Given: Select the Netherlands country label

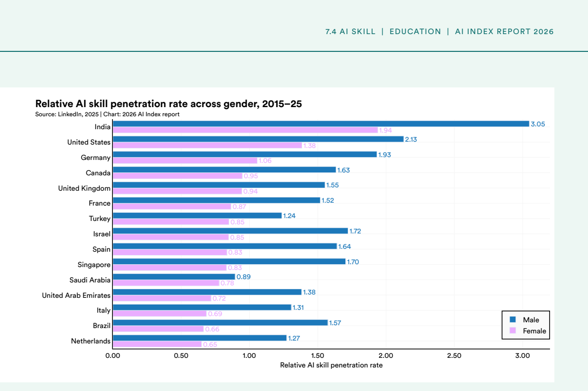Looking at the screenshot, I should 91,341.
